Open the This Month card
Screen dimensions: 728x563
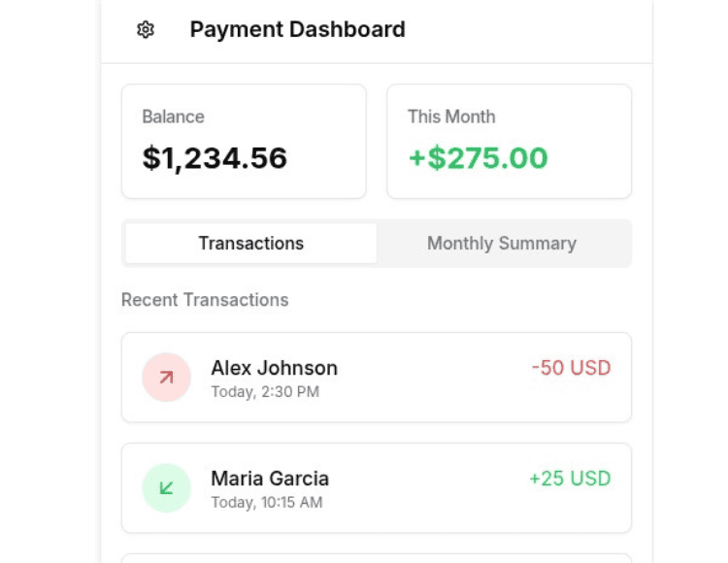pos(510,142)
